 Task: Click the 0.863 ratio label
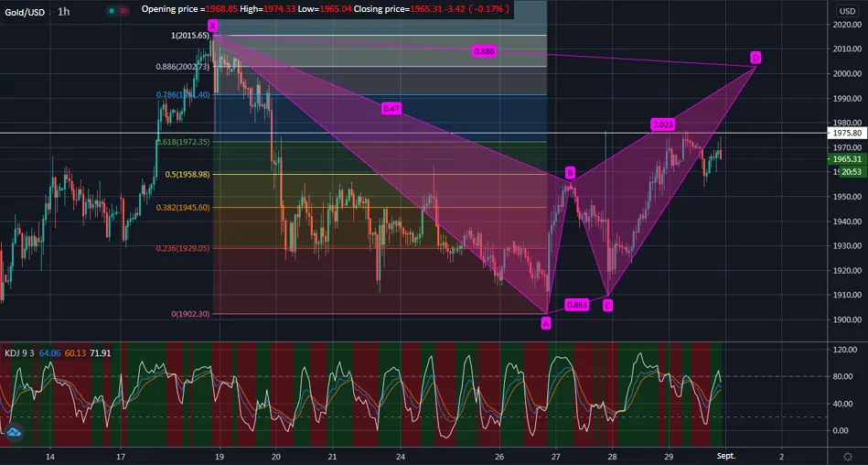[x=576, y=305]
